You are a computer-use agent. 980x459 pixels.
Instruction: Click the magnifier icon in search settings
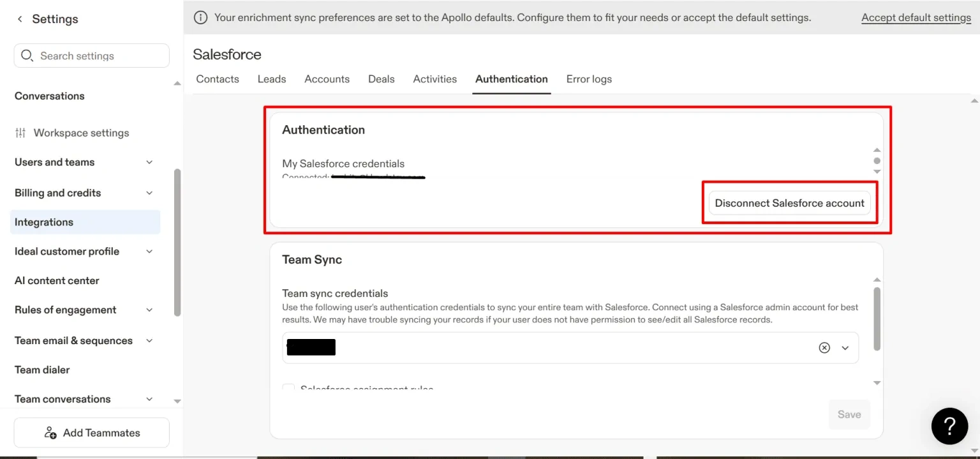click(x=27, y=56)
